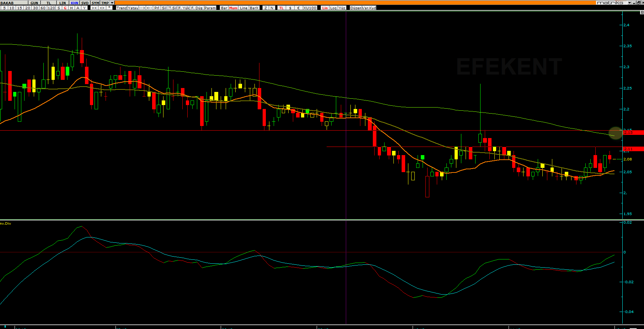
Task: Click the asterisk '*' toolbar icon
Action: tap(109, 8)
